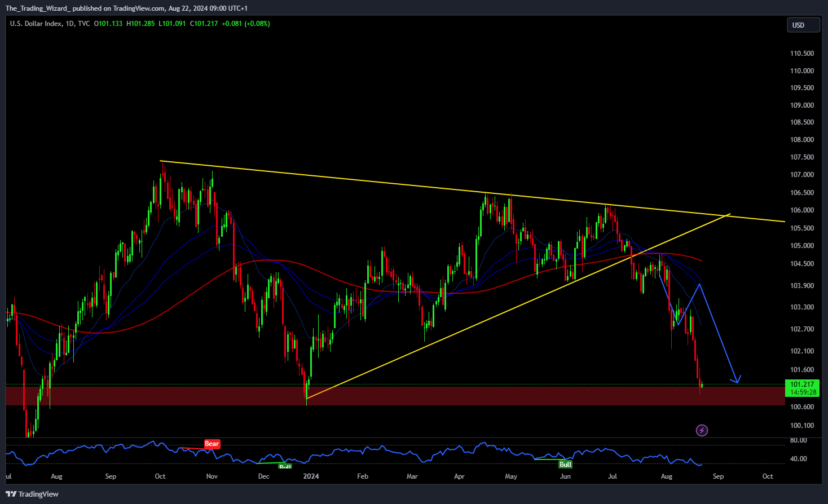Image resolution: width=828 pixels, height=504 pixels.
Task: Click the U.S. Dollar Index, 1D, TVC title
Action: tap(50, 24)
